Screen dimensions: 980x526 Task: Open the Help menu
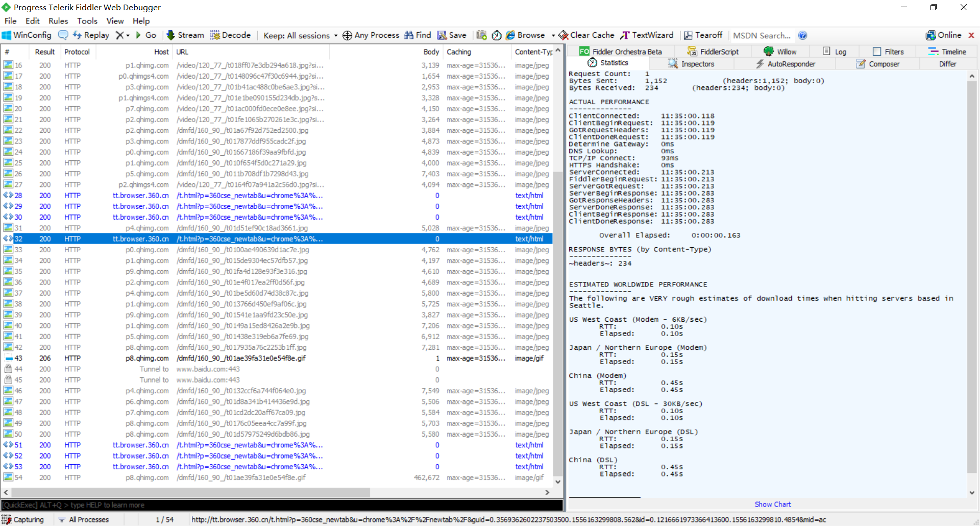(x=141, y=21)
